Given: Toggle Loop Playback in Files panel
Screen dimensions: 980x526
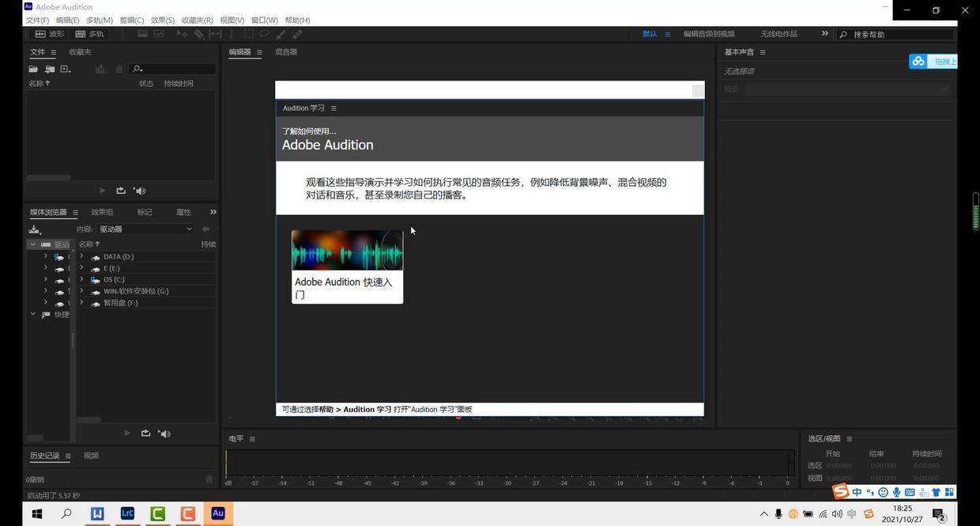Looking at the screenshot, I should click(x=120, y=191).
